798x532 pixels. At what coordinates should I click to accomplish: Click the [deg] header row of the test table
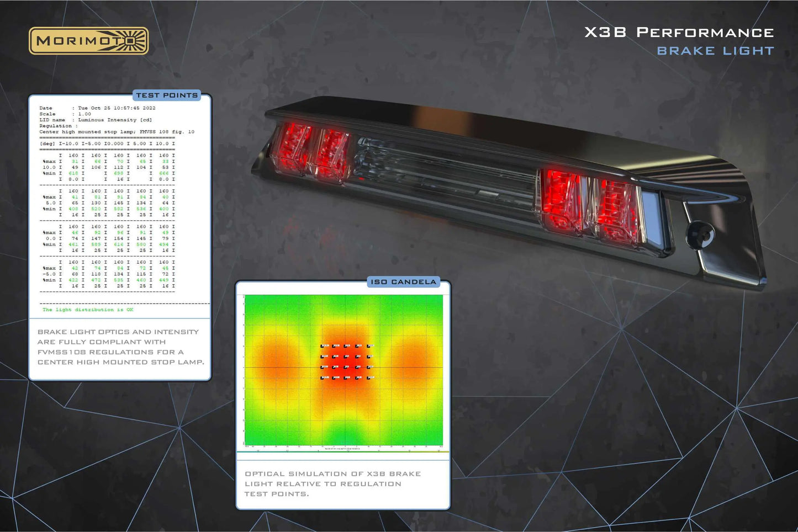[x=107, y=143]
